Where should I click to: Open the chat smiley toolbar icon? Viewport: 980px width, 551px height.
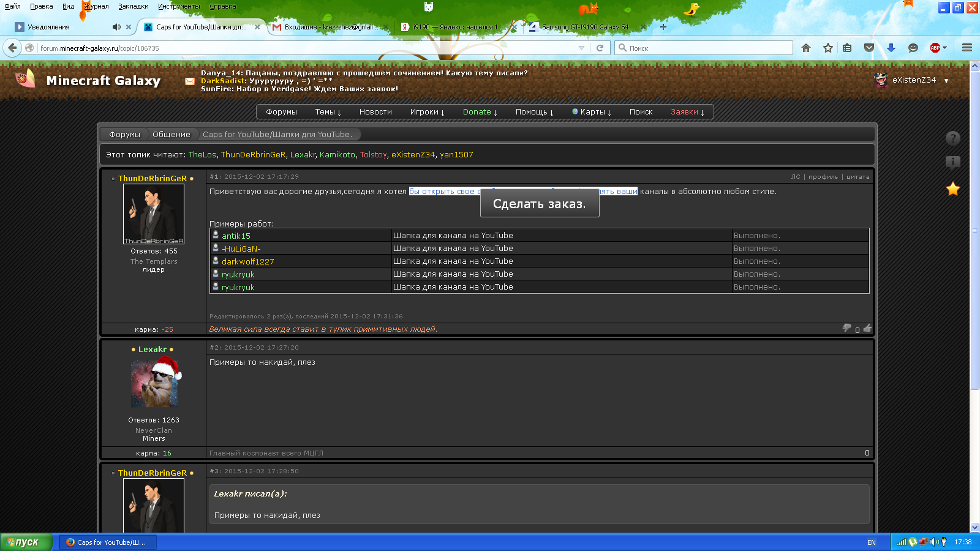(913, 48)
